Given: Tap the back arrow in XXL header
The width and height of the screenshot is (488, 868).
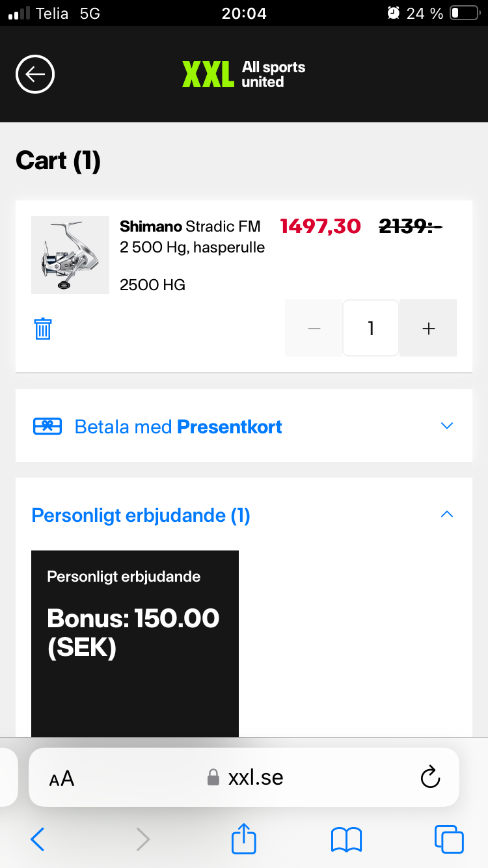Looking at the screenshot, I should pyautogui.click(x=35, y=74).
